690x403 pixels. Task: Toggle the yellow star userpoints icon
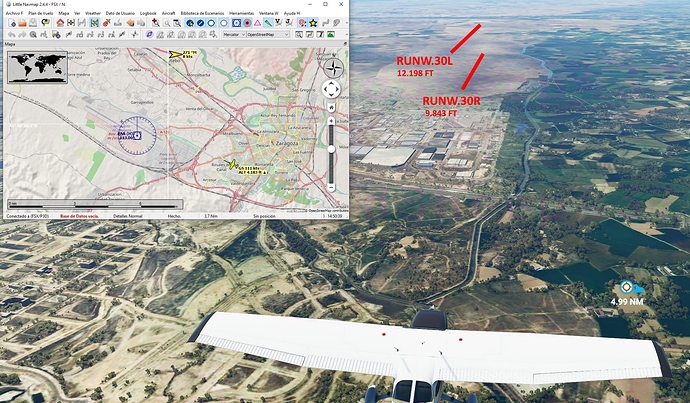click(x=313, y=23)
